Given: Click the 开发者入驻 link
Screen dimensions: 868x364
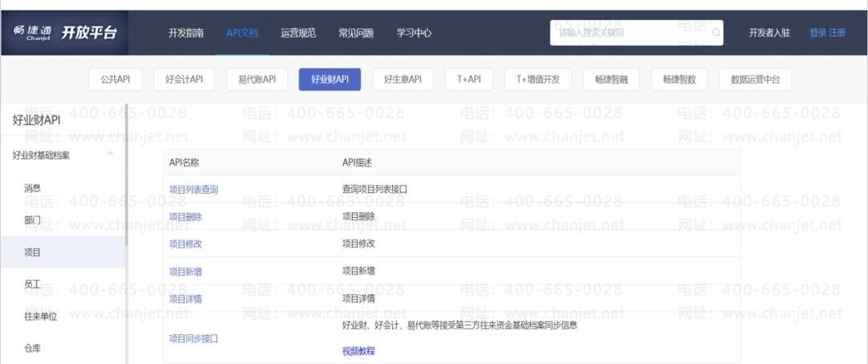Looking at the screenshot, I should click(769, 33).
